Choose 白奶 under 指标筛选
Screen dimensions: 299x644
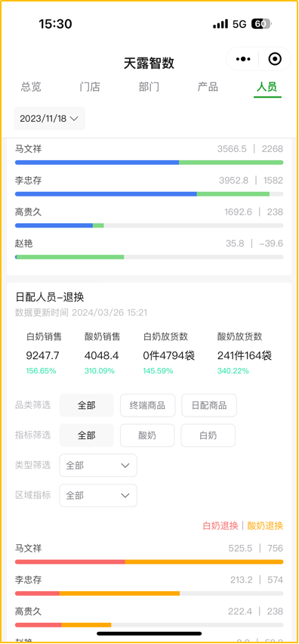pos(208,435)
